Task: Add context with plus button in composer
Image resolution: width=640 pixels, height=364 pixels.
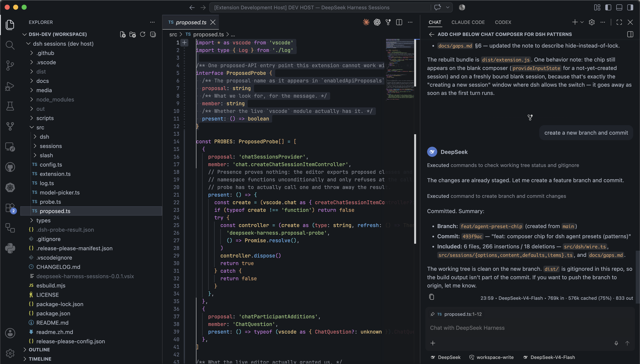Action: (x=433, y=343)
